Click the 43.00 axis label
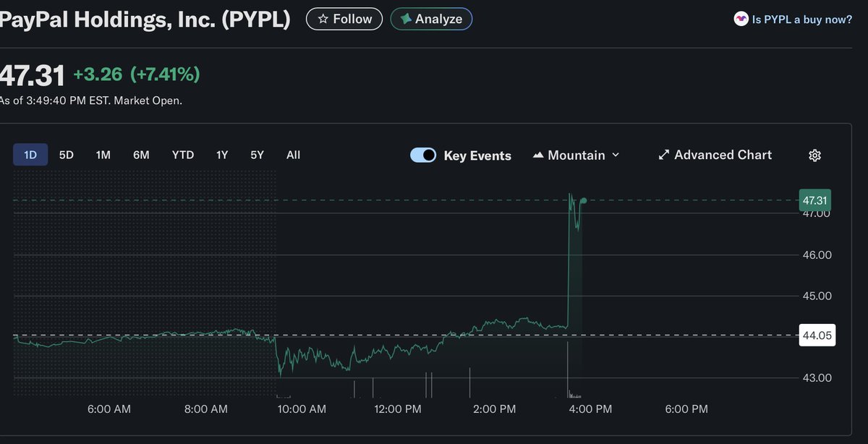Image resolution: width=868 pixels, height=444 pixels. click(x=816, y=377)
